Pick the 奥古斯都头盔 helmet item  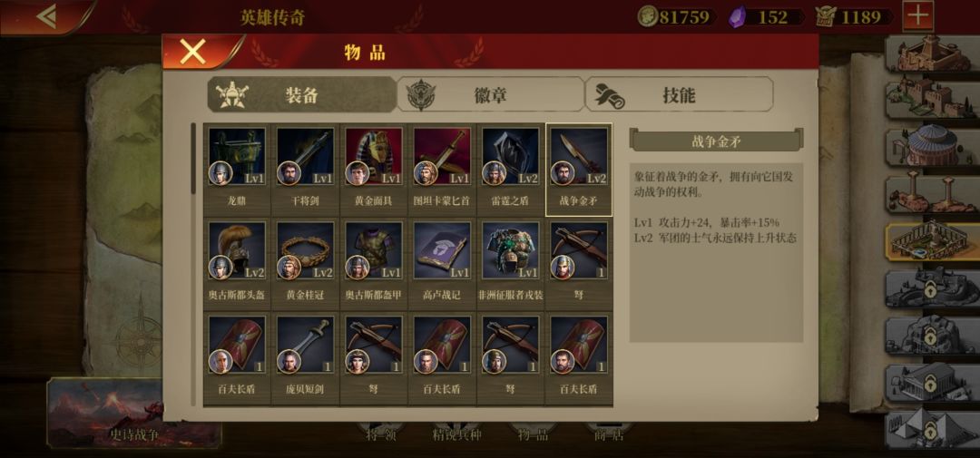[x=237, y=264]
